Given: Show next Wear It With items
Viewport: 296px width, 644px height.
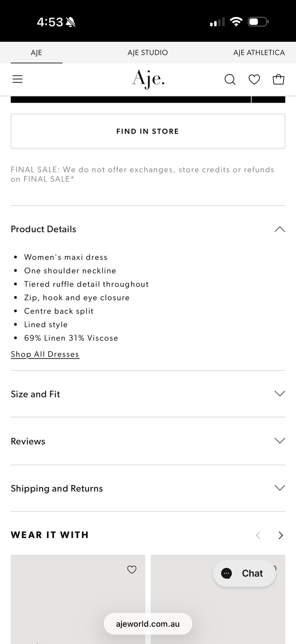Looking at the screenshot, I should pyautogui.click(x=281, y=535).
